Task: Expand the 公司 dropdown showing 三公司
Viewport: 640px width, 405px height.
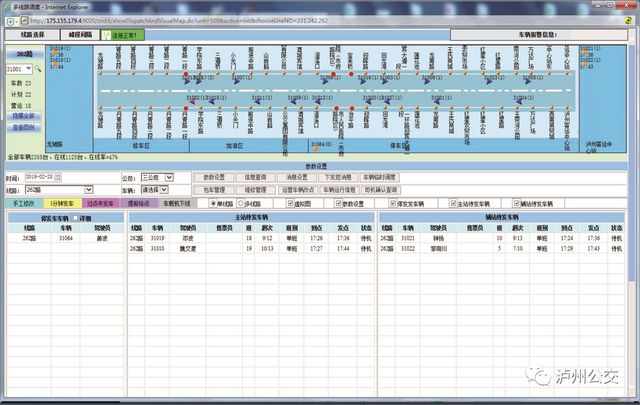Action: (x=156, y=177)
